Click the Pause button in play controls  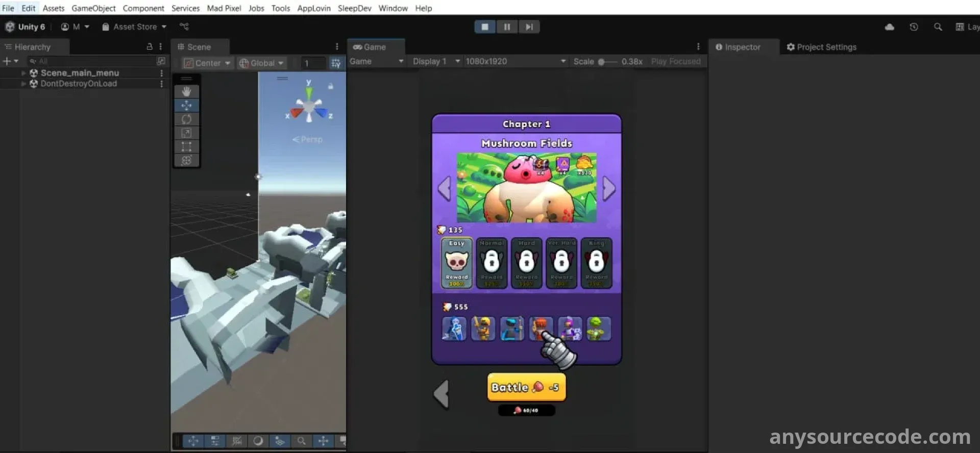pyautogui.click(x=507, y=27)
